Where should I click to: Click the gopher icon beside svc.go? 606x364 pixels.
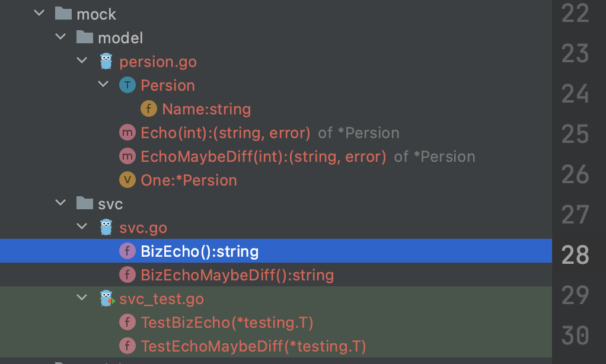click(106, 227)
